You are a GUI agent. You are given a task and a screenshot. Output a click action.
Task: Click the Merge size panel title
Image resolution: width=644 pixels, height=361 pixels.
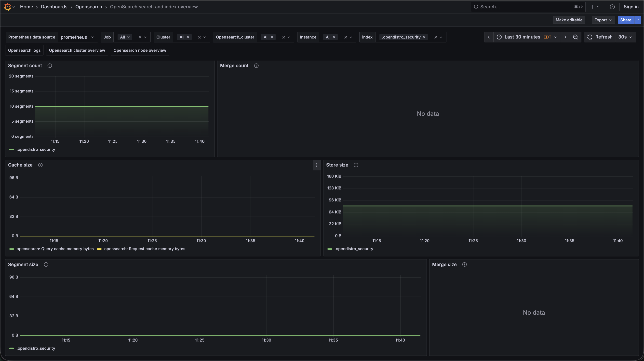pyautogui.click(x=444, y=265)
